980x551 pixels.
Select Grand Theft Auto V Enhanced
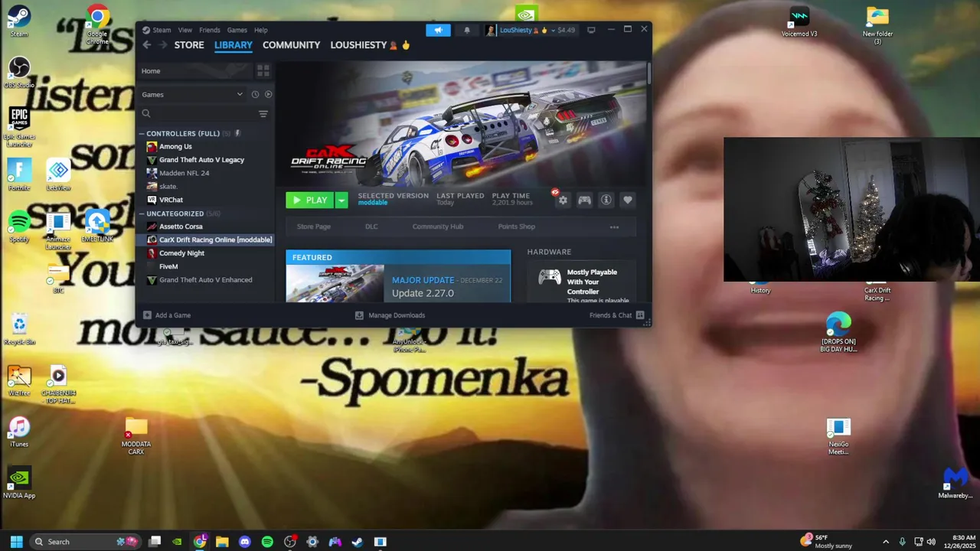[x=204, y=280]
